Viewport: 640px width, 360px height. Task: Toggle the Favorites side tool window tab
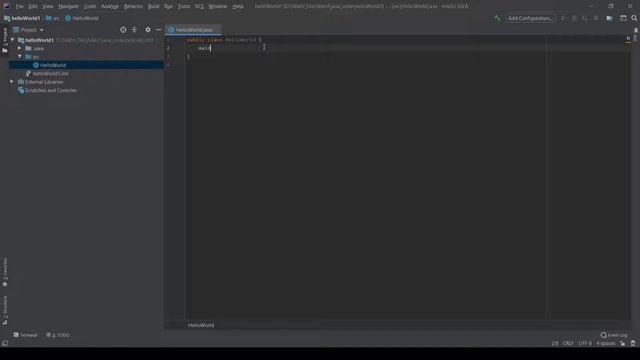[x=5, y=272]
